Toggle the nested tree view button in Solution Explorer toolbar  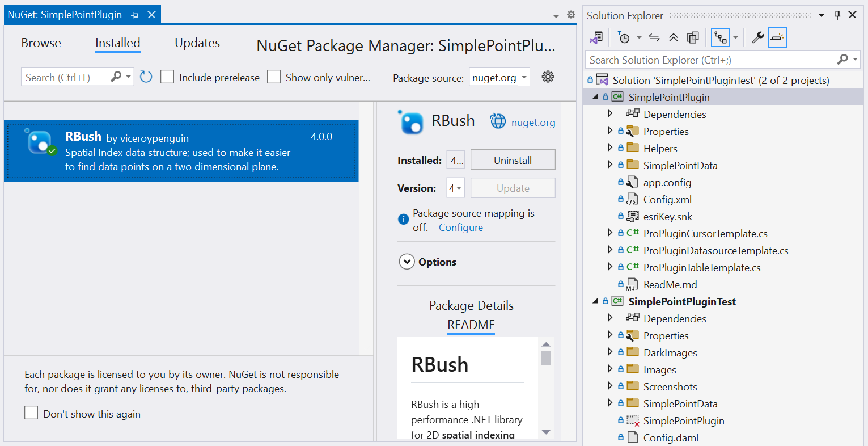coord(720,37)
